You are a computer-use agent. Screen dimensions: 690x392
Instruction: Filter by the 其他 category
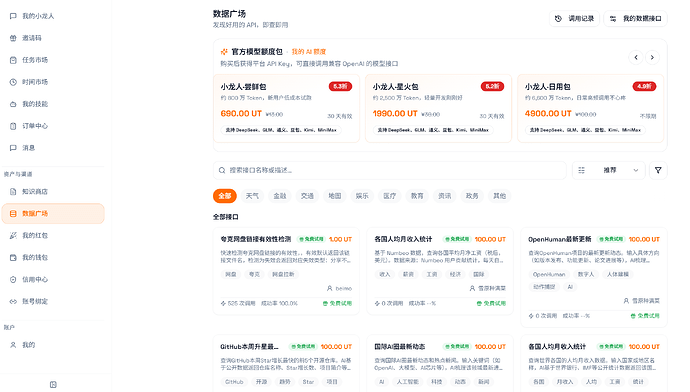coord(499,196)
